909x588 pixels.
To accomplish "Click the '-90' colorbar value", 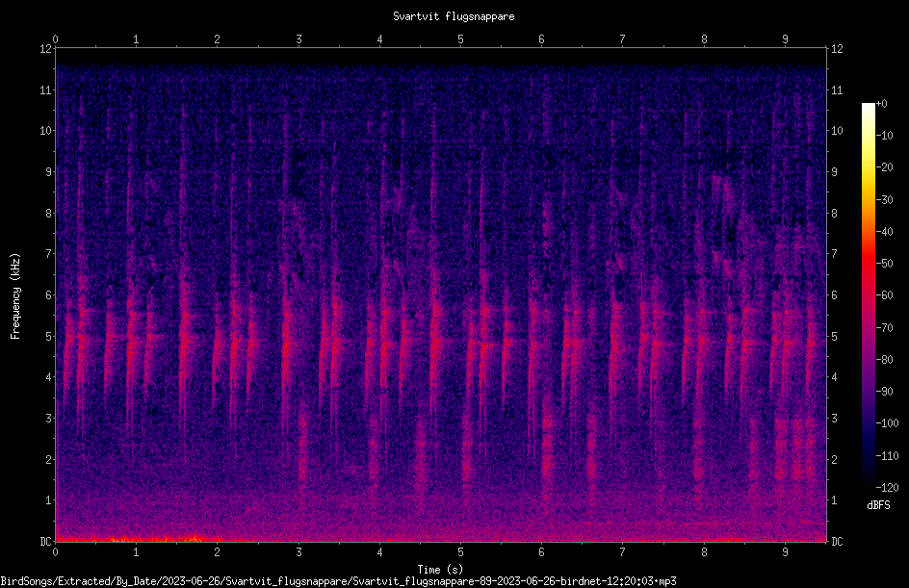I will tap(885, 392).
